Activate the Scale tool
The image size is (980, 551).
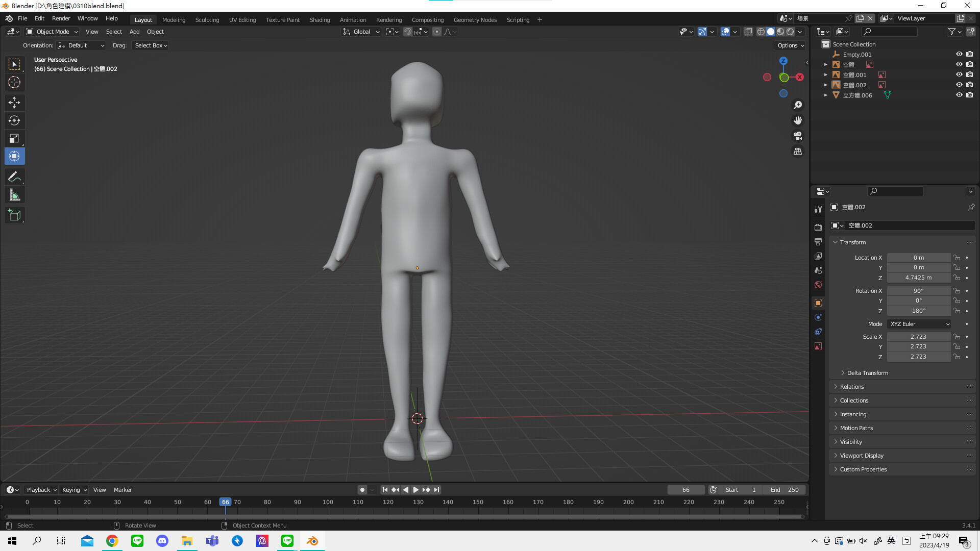pyautogui.click(x=14, y=138)
